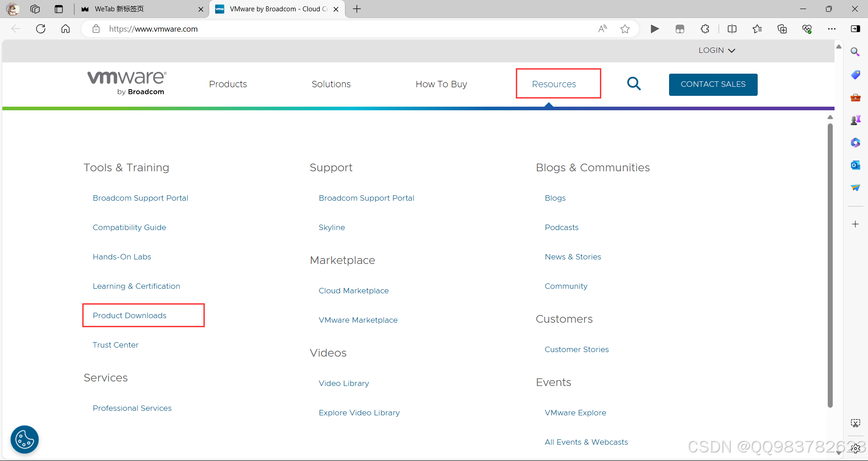Open Product Downloads link
868x461 pixels.
(x=130, y=315)
